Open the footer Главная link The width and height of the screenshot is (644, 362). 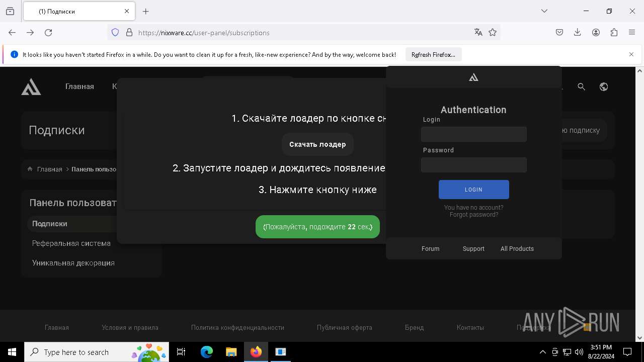coord(57,327)
